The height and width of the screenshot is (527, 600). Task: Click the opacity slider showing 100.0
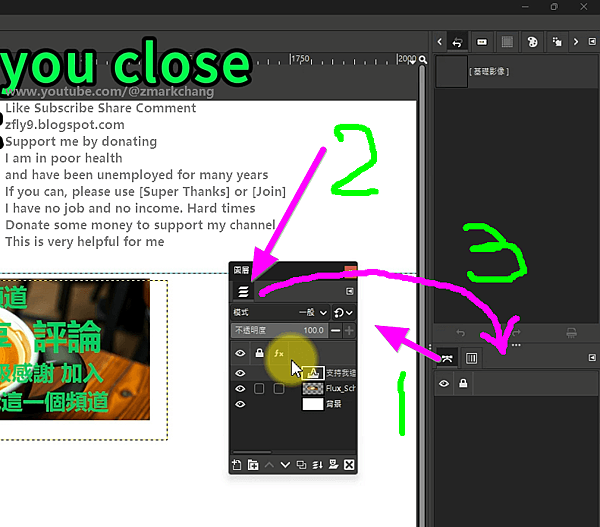click(279, 330)
